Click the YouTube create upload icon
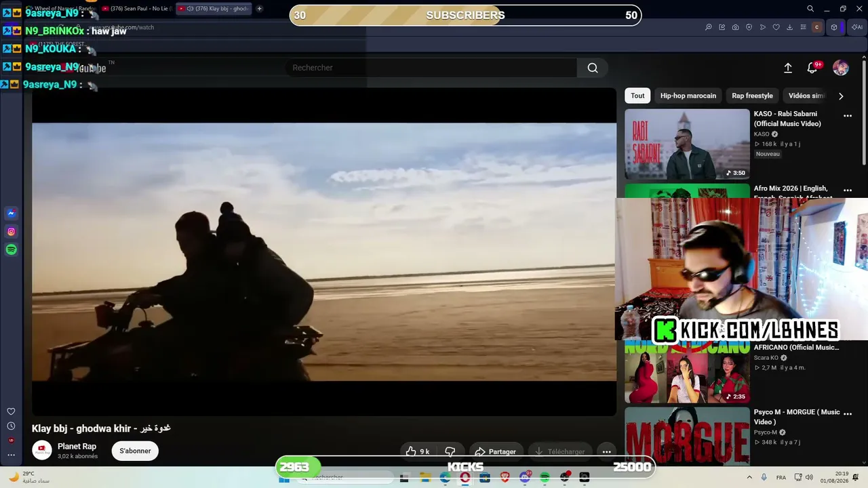 click(788, 68)
